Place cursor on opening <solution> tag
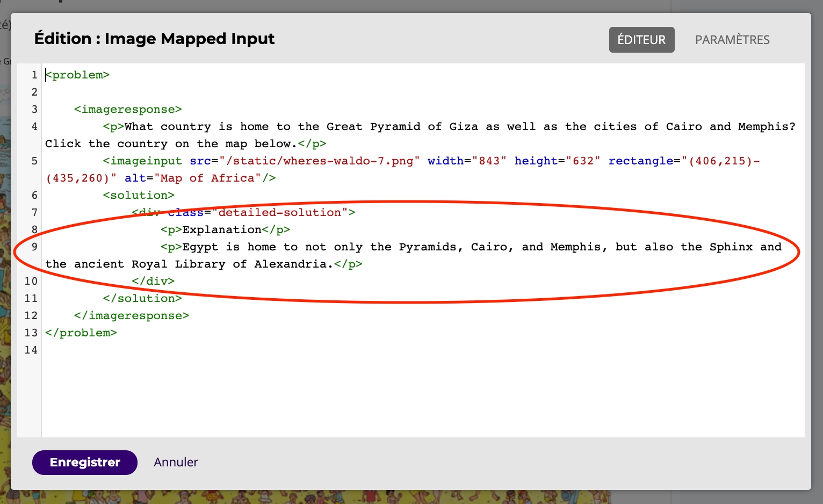The width and height of the screenshot is (823, 504). [139, 196]
